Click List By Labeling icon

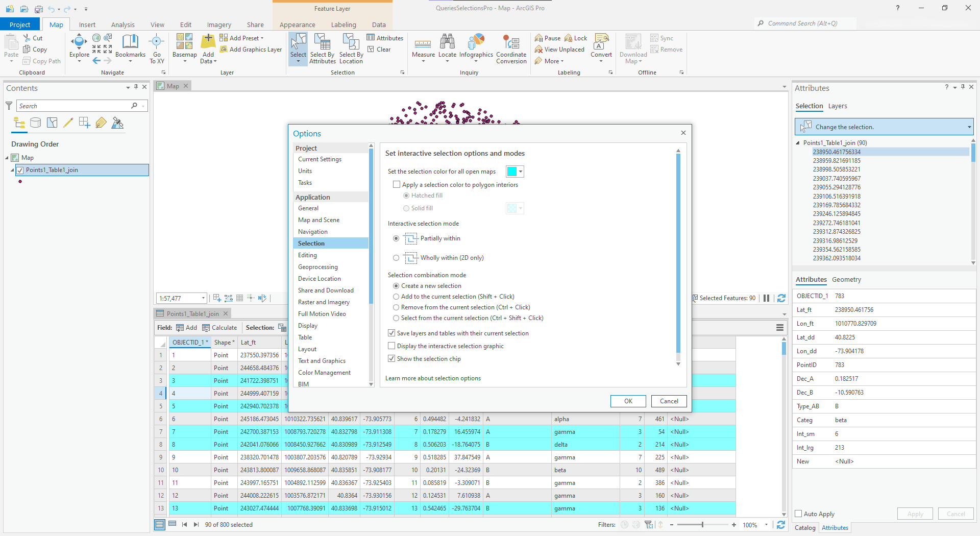click(101, 123)
